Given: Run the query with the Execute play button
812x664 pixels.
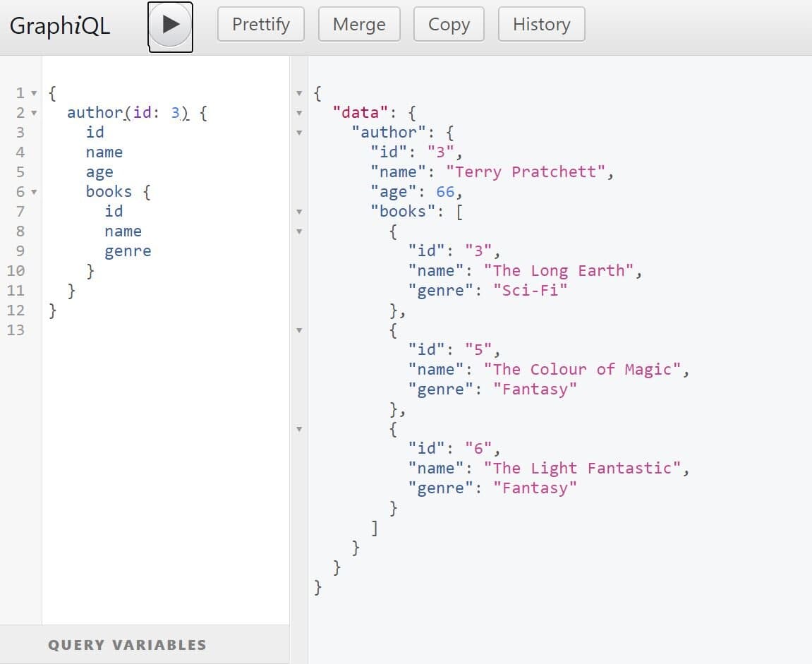Looking at the screenshot, I should pos(170,25).
